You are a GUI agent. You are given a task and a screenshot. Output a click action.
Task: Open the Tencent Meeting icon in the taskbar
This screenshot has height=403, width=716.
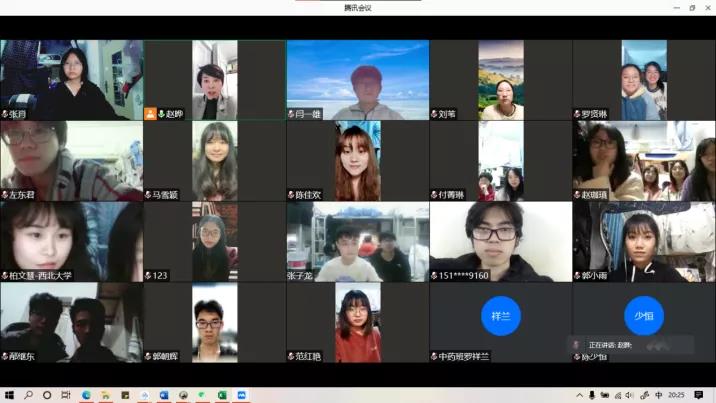coord(242,395)
